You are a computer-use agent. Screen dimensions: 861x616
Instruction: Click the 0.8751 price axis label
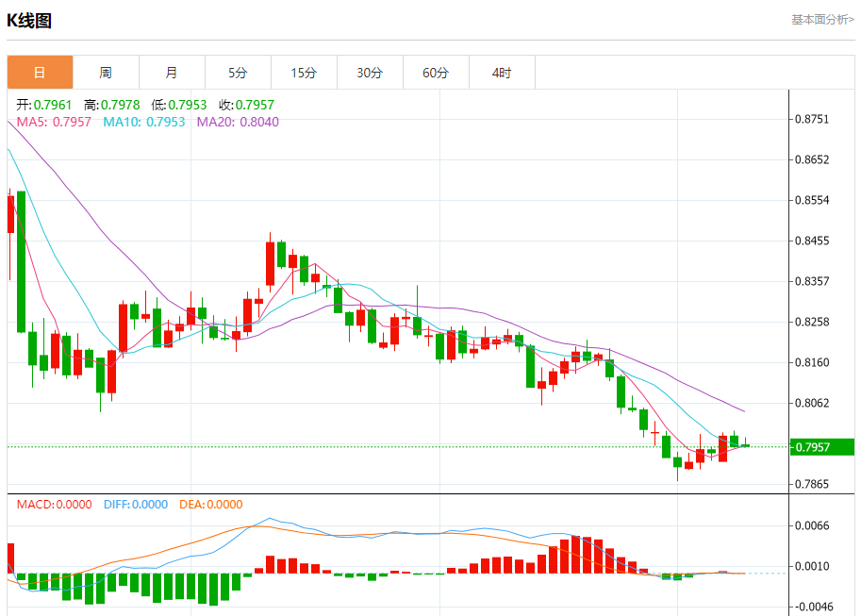pos(812,119)
